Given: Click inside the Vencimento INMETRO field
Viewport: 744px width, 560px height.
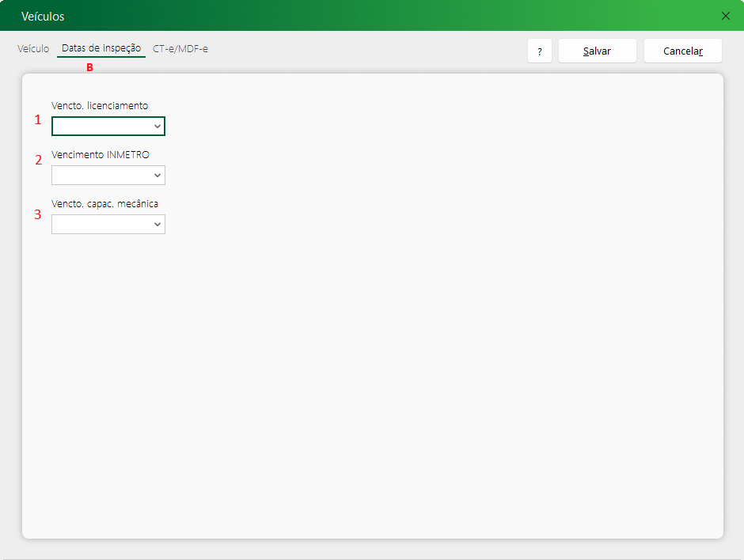Looking at the screenshot, I should coord(108,176).
